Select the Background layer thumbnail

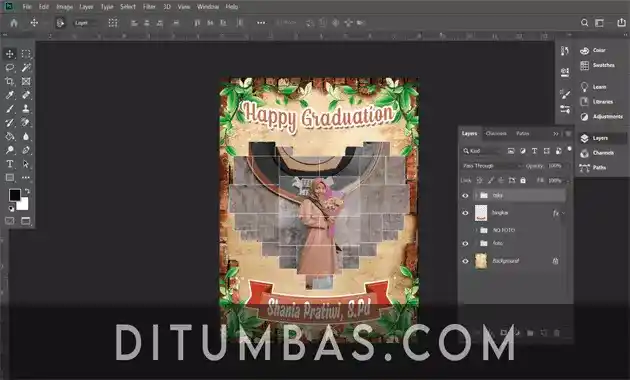point(481,261)
